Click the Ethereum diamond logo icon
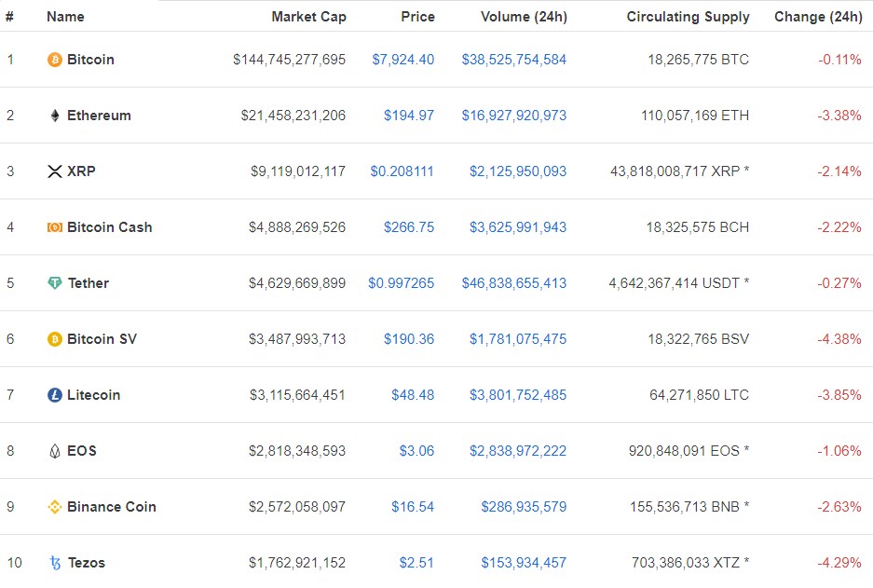This screenshot has width=873, height=588. coord(55,116)
